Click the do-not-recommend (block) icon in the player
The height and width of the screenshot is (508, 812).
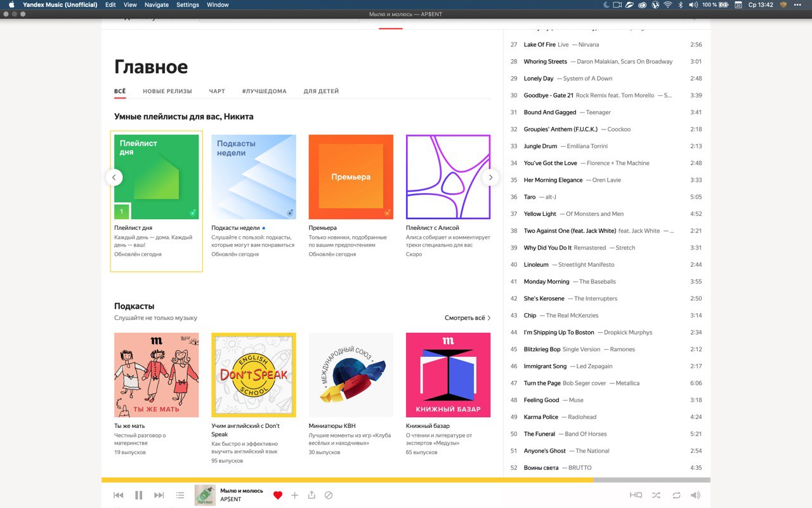tap(329, 495)
